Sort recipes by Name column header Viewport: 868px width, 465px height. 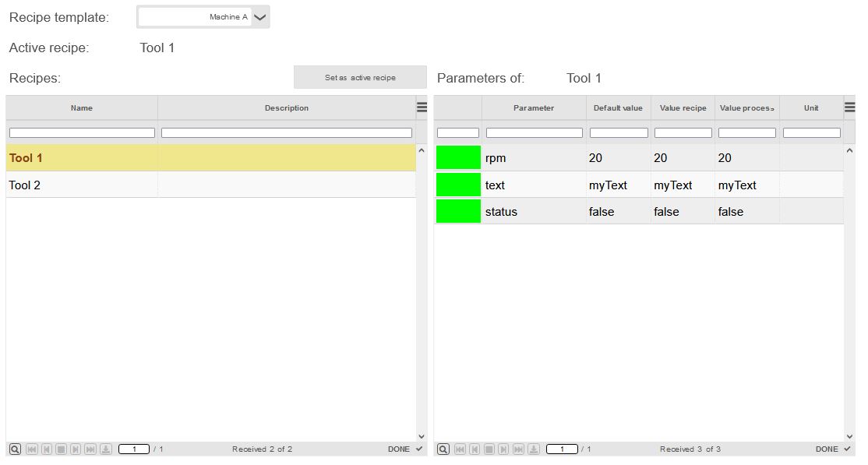(x=82, y=108)
